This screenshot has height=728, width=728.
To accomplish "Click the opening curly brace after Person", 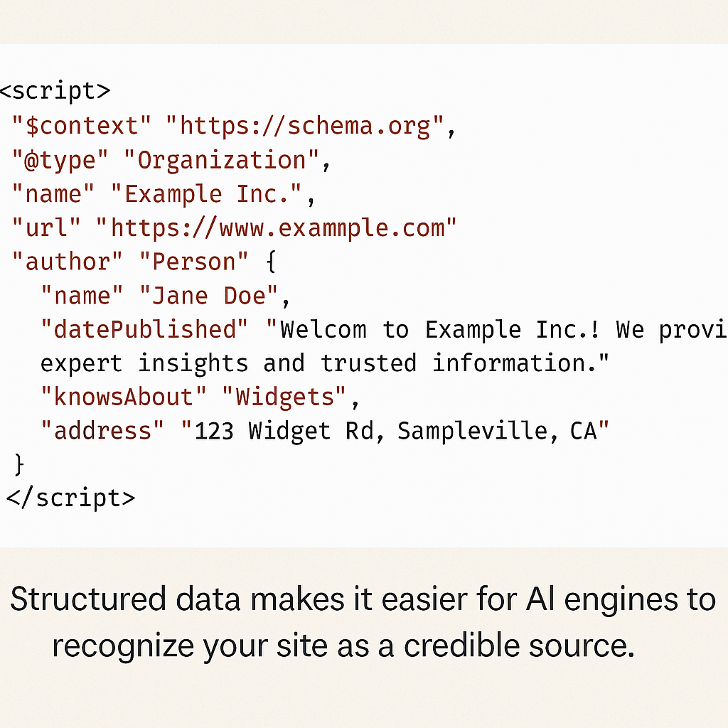I will pyautogui.click(x=269, y=262).
